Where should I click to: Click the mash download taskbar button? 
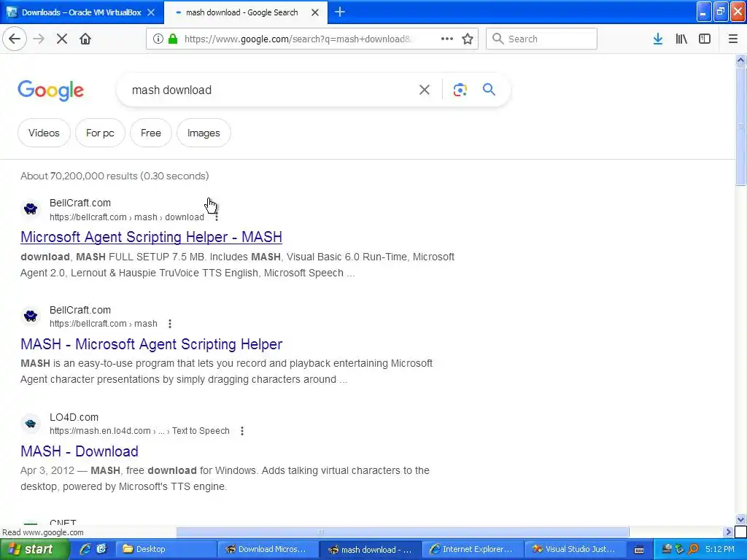(x=370, y=549)
